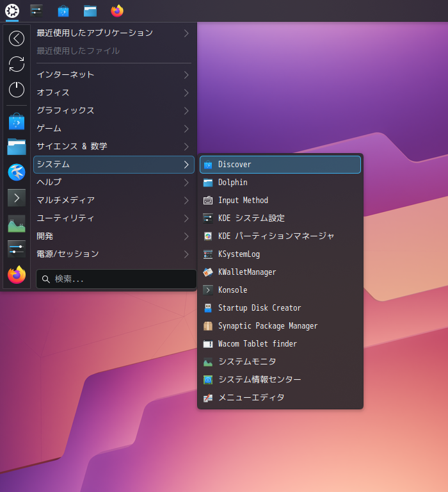This screenshot has height=492, width=448.
Task: Choose Startup Disk Creator entry
Action: (280, 308)
